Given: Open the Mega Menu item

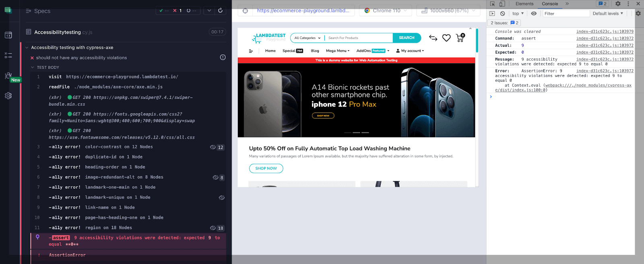Looking at the screenshot, I should tap(338, 51).
